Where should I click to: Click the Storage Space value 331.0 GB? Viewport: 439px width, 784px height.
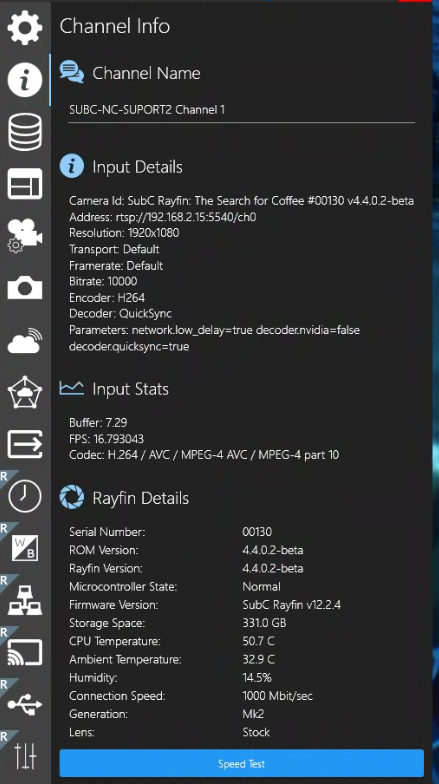point(264,623)
